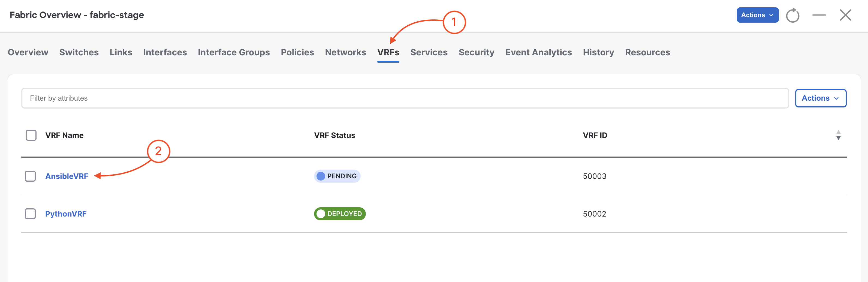Refresh the fabric overview

click(792, 15)
